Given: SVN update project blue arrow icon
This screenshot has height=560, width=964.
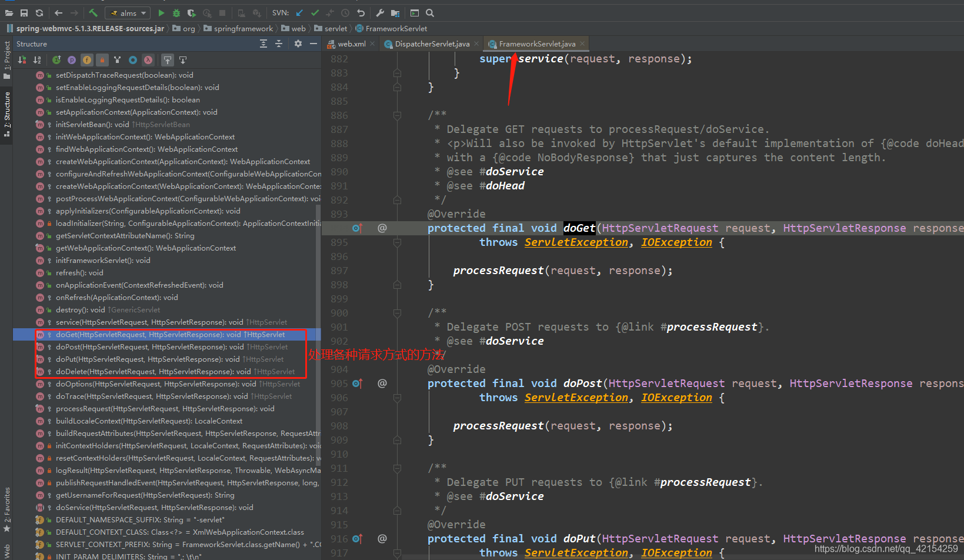Looking at the screenshot, I should pyautogui.click(x=299, y=13).
